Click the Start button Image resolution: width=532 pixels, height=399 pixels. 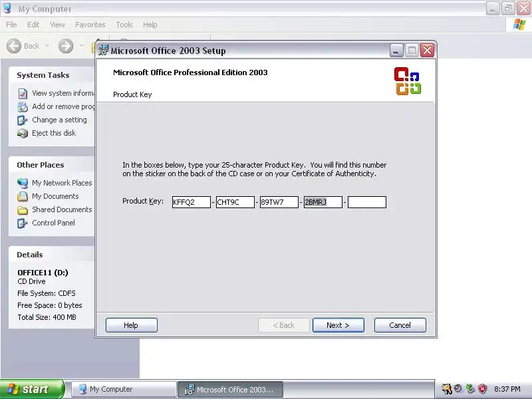(32, 389)
